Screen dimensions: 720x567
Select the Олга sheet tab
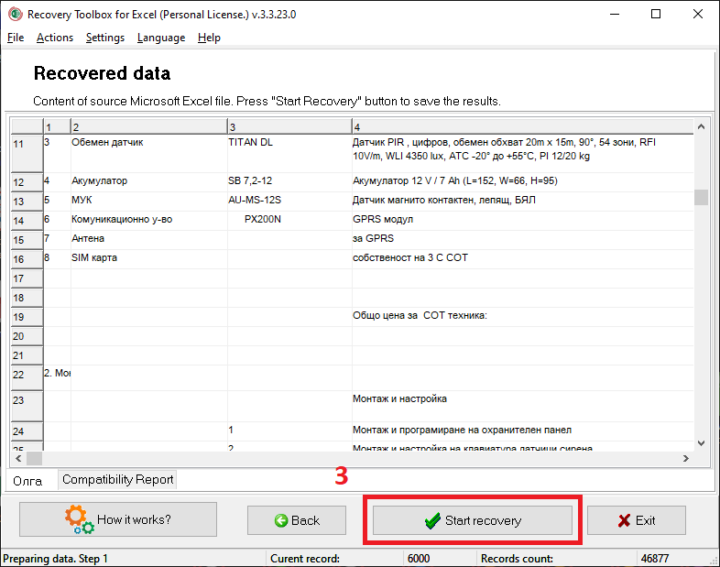tap(28, 480)
